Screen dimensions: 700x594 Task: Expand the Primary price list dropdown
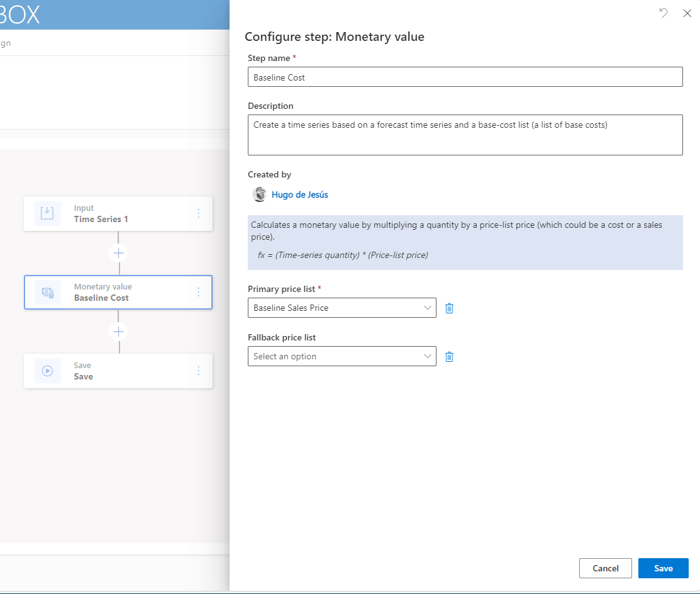click(x=342, y=308)
